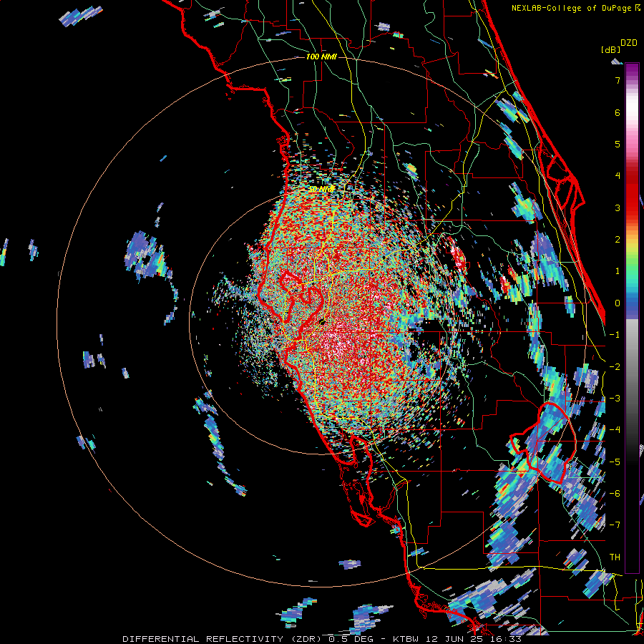The height and width of the screenshot is (644, 644).
Task: Click the 100 NMI range ring label
Action: pyautogui.click(x=321, y=57)
